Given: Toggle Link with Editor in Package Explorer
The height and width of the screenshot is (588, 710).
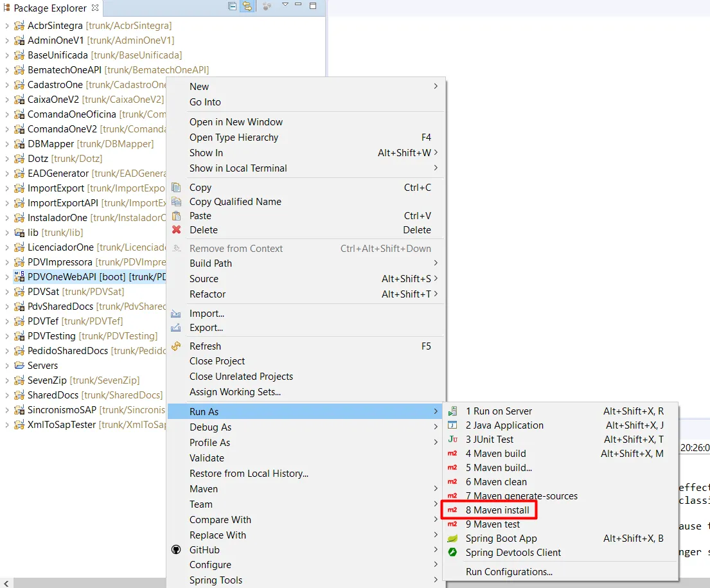Looking at the screenshot, I should point(247,6).
